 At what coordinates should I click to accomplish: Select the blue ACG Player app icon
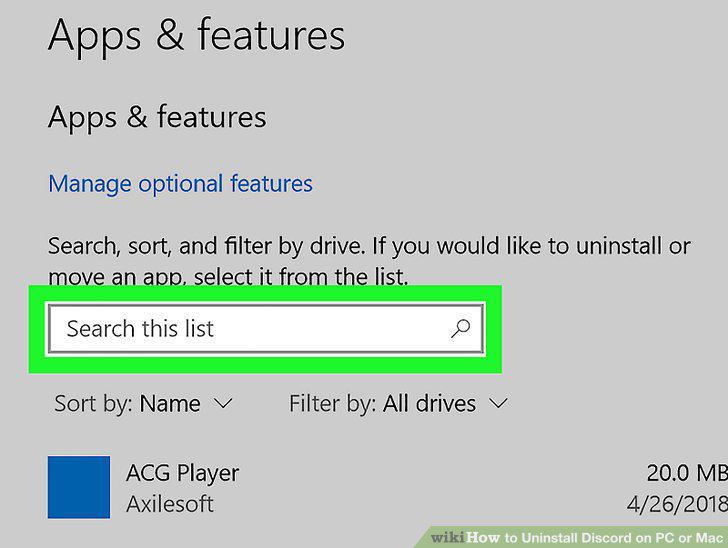[79, 487]
